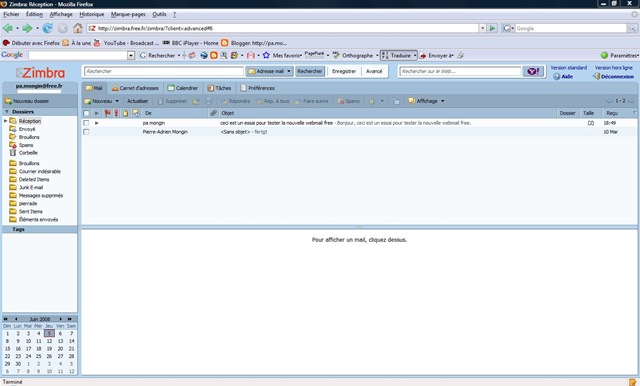Image resolution: width=640 pixels, height=386 pixels.
Task: Open the Adresse mail search type dropdown
Action: [289, 71]
